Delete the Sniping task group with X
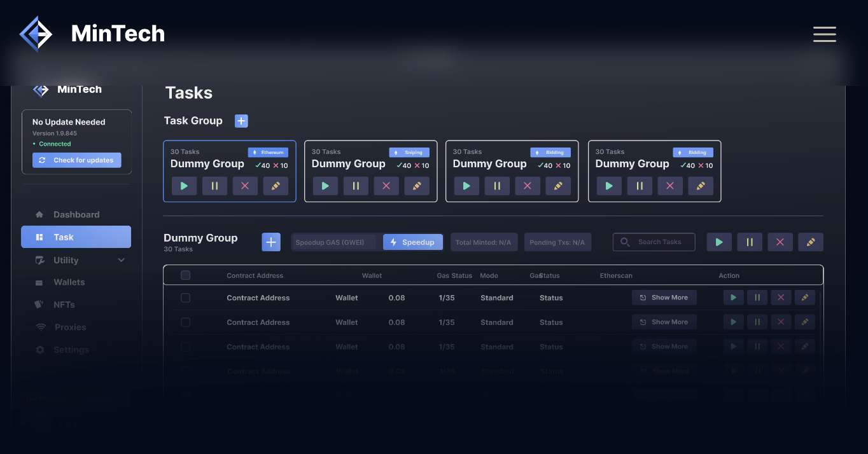Viewport: 868px width, 454px height. tap(386, 186)
